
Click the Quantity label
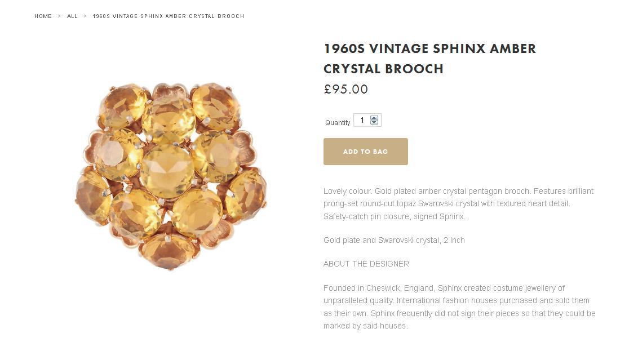338,122
